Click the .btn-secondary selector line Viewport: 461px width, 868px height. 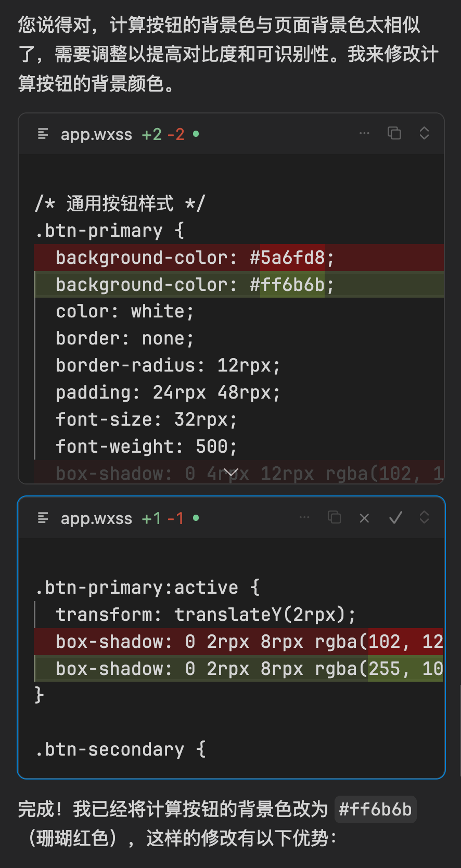120,749
